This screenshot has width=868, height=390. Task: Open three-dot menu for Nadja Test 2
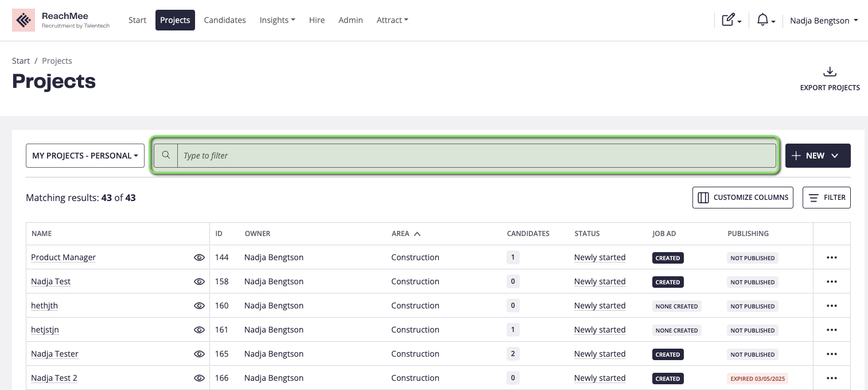pyautogui.click(x=831, y=378)
